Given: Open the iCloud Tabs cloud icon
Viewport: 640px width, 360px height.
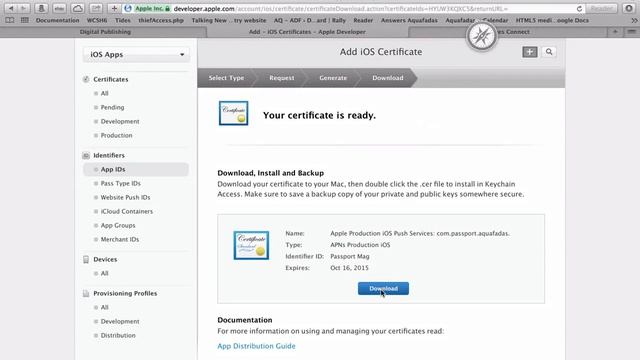Looking at the screenshot, I should coord(78,8).
